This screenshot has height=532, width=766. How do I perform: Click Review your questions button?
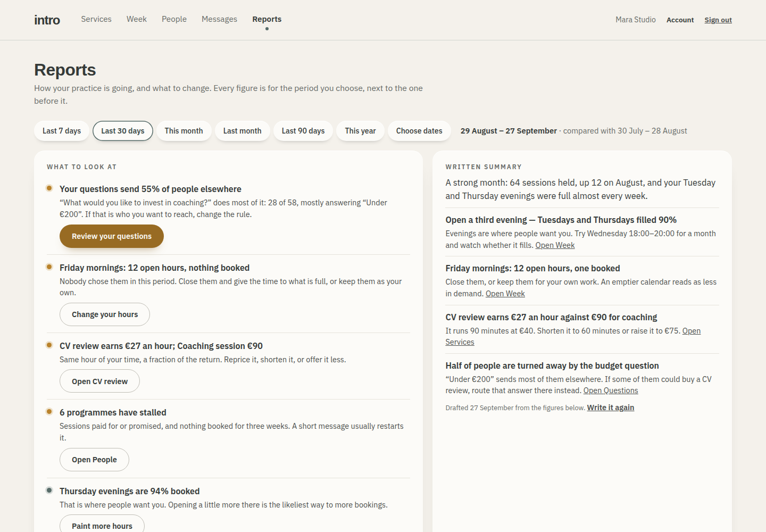(112, 236)
